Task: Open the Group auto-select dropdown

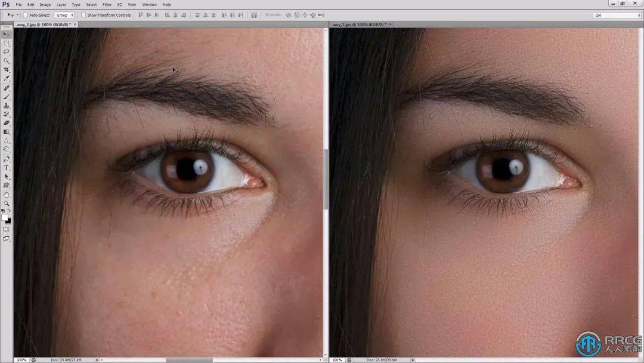Action: click(64, 15)
